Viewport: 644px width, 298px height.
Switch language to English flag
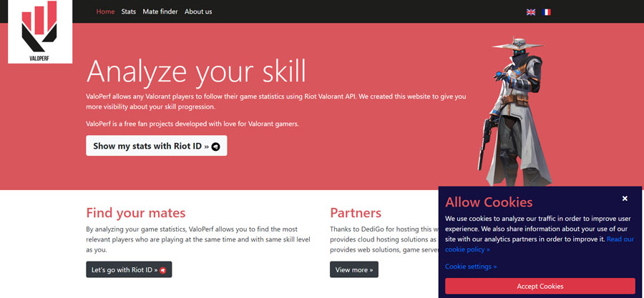(x=531, y=12)
